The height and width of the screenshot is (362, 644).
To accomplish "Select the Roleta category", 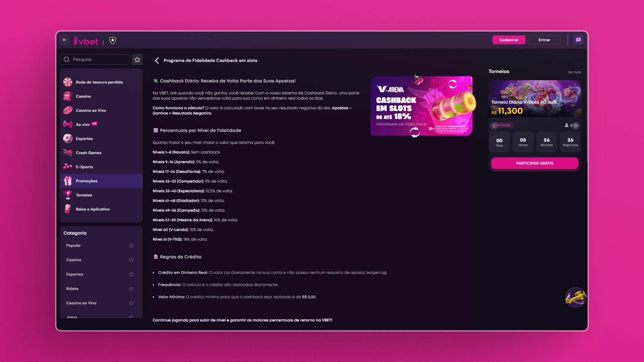I will pyautogui.click(x=72, y=289).
